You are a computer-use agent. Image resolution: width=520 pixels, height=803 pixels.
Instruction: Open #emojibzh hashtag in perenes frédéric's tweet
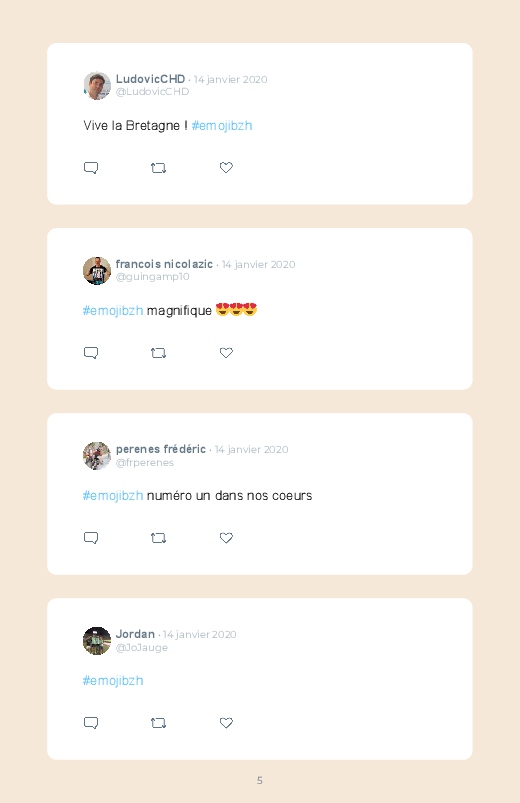pos(113,496)
